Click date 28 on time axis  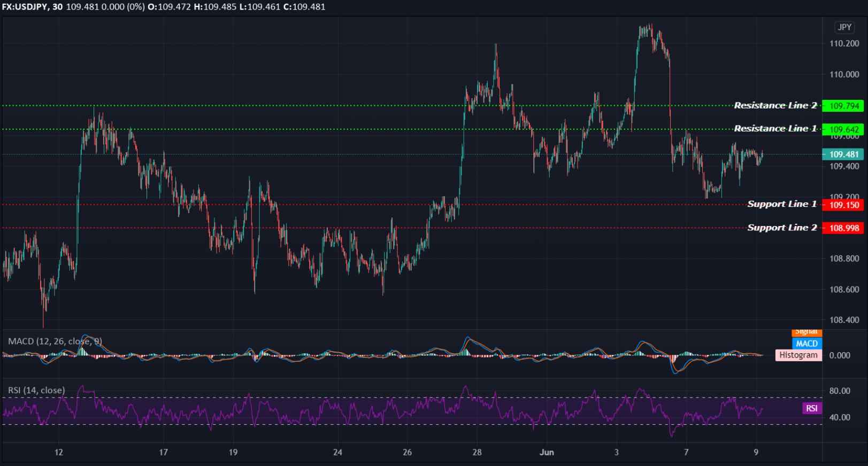click(x=477, y=452)
